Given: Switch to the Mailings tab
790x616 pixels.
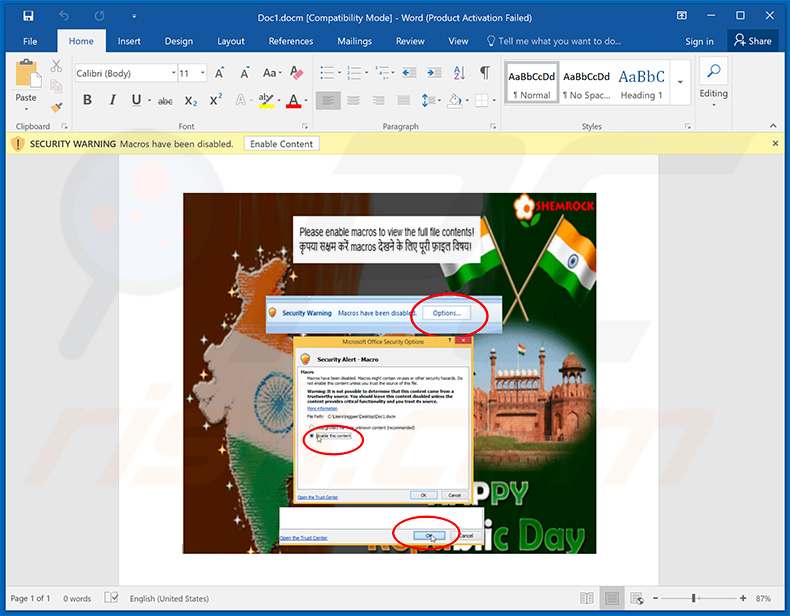Looking at the screenshot, I should coord(354,41).
